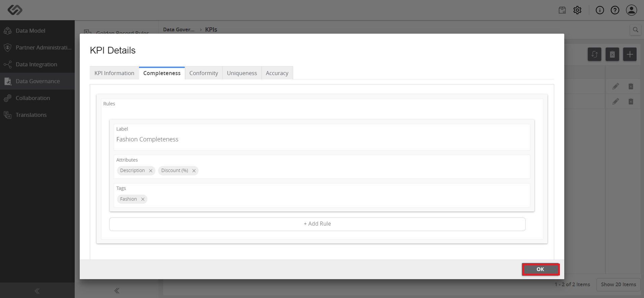Click the Fashion Completeness label field
The width and height of the screenshot is (644, 298).
click(322, 137)
